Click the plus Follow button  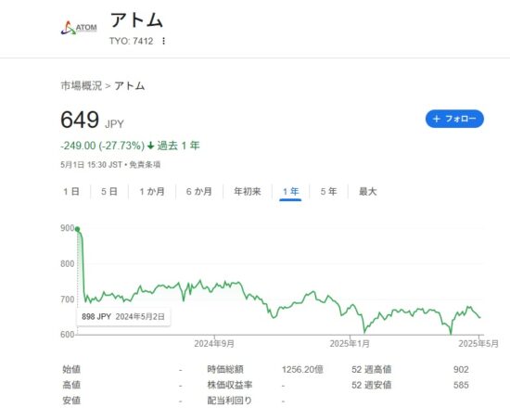[454, 119]
